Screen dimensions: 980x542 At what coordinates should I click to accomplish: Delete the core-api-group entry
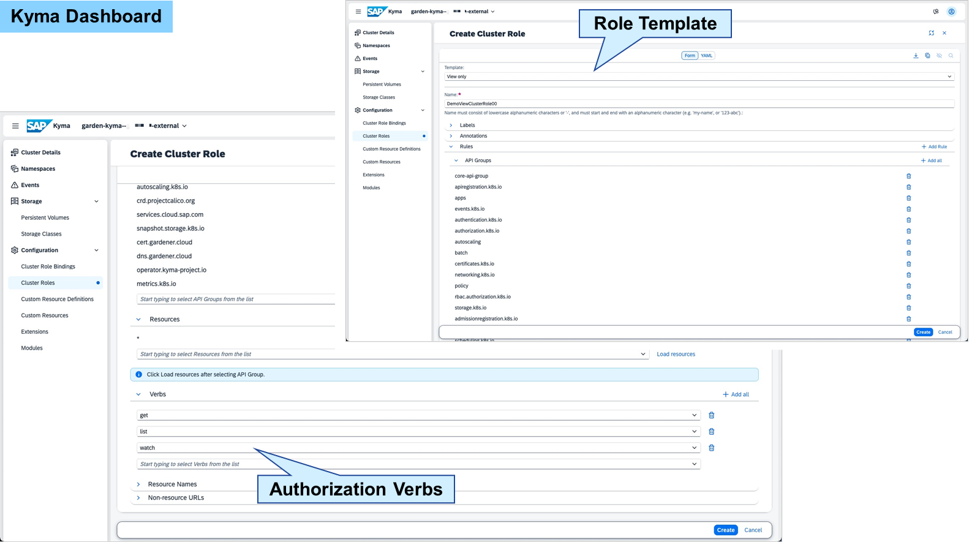[909, 176]
